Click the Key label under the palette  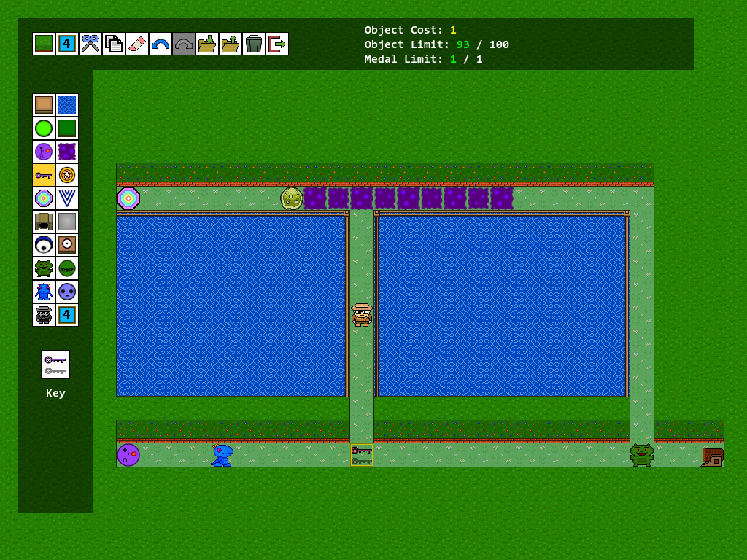[x=55, y=393]
